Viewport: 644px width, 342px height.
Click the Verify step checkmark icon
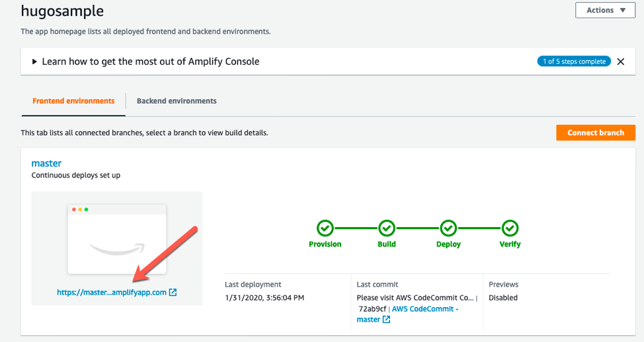click(510, 228)
